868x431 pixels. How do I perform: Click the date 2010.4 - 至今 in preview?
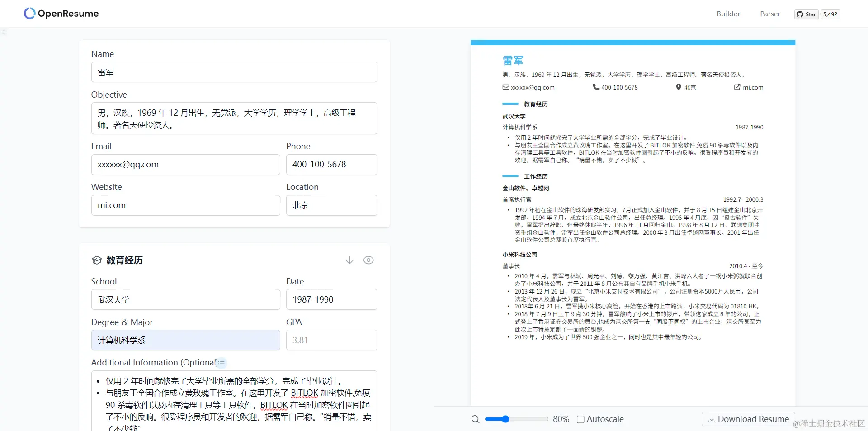coord(746,266)
